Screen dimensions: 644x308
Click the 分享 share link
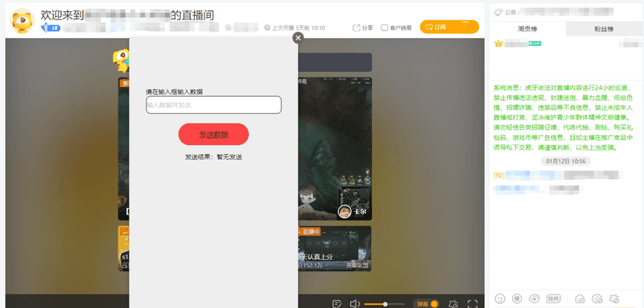click(363, 27)
